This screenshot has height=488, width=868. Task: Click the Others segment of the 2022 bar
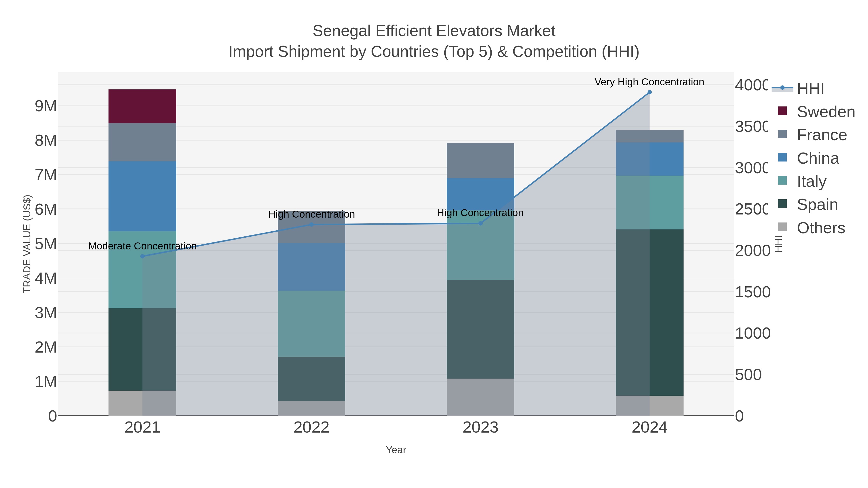click(311, 408)
